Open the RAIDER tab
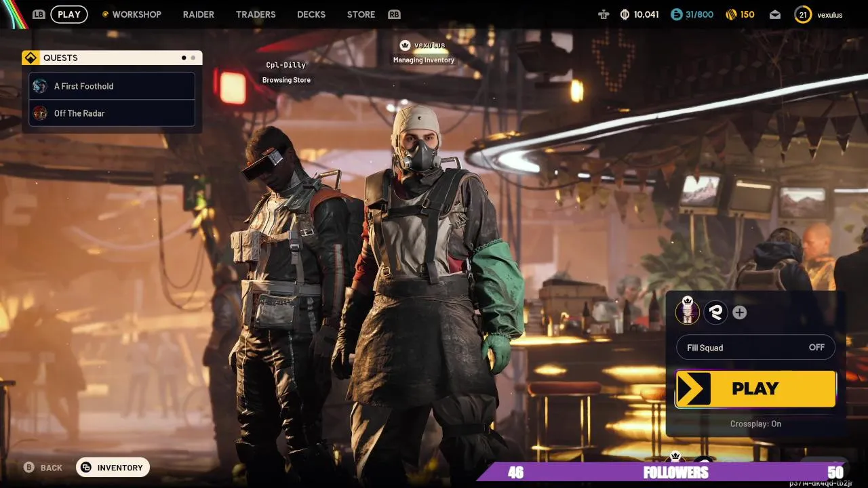 pyautogui.click(x=199, y=14)
